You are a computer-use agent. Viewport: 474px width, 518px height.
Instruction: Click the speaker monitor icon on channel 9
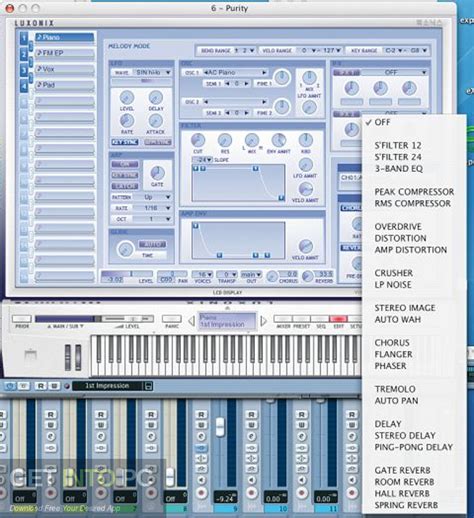tap(201, 480)
